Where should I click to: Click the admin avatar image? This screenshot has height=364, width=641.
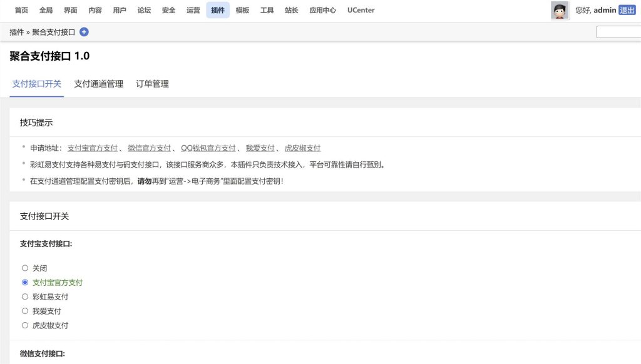pyautogui.click(x=559, y=10)
